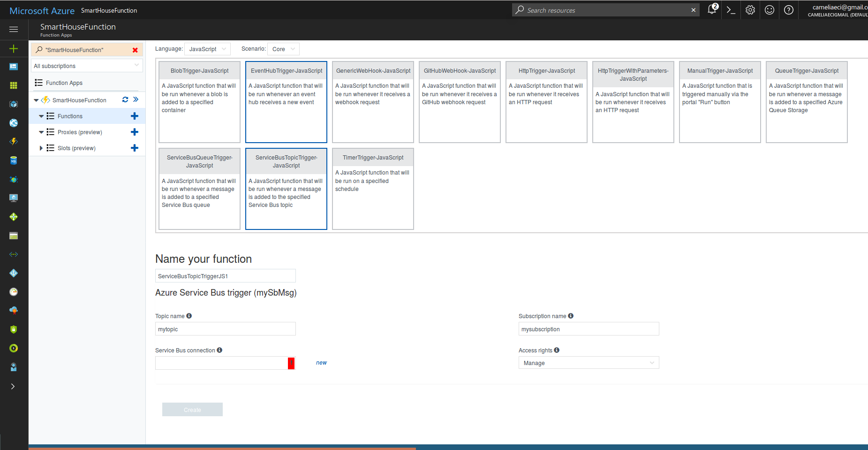Show Service Bus connection info tooltip
This screenshot has height=450, width=868.
click(219, 350)
